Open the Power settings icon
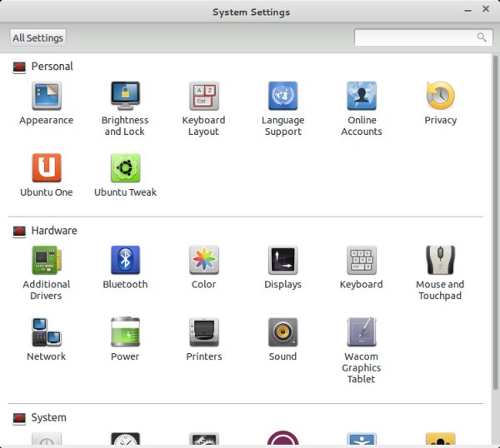This screenshot has height=448, width=500. [125, 332]
